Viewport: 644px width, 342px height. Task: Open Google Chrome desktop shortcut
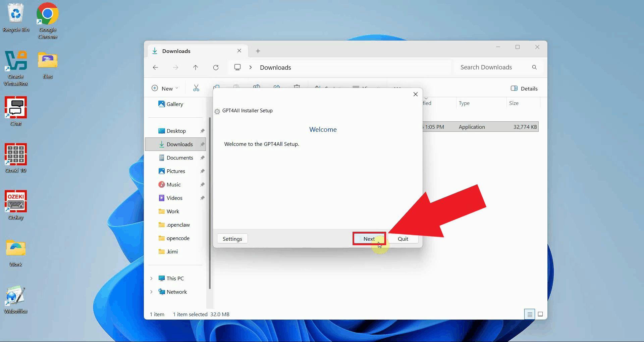[x=47, y=21]
